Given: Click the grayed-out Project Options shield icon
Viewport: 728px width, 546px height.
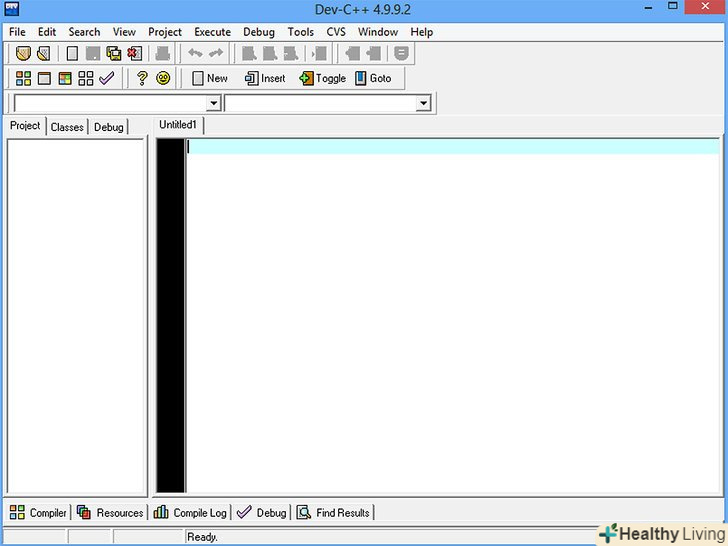Looking at the screenshot, I should click(x=401, y=53).
